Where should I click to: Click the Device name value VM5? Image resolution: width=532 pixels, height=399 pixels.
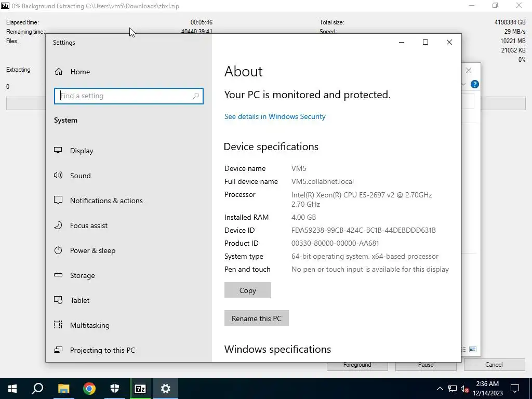pyautogui.click(x=299, y=168)
